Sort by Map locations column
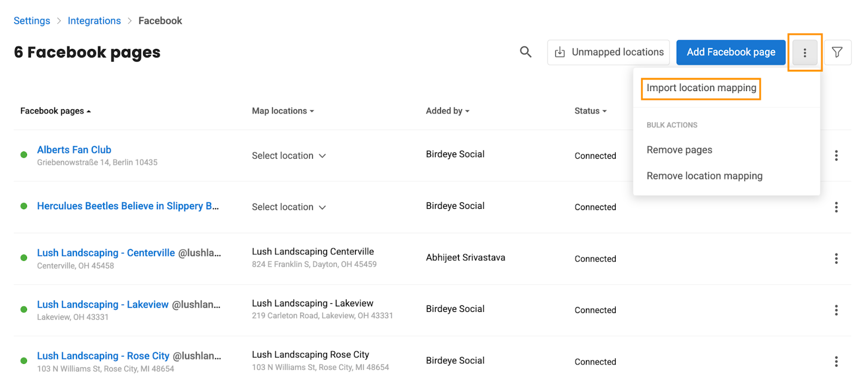Image resolution: width=868 pixels, height=384 pixels. [x=283, y=111]
